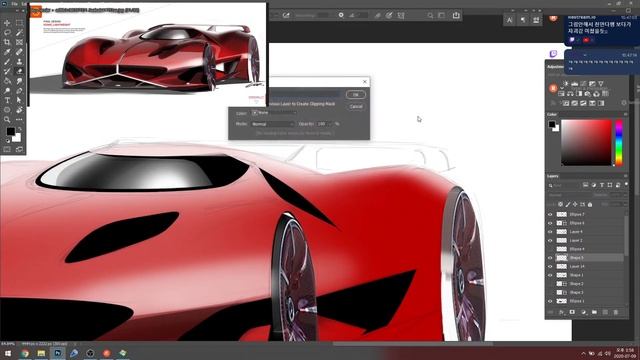
Task: Select the Ellipse shape tool
Action: [x=7, y=110]
